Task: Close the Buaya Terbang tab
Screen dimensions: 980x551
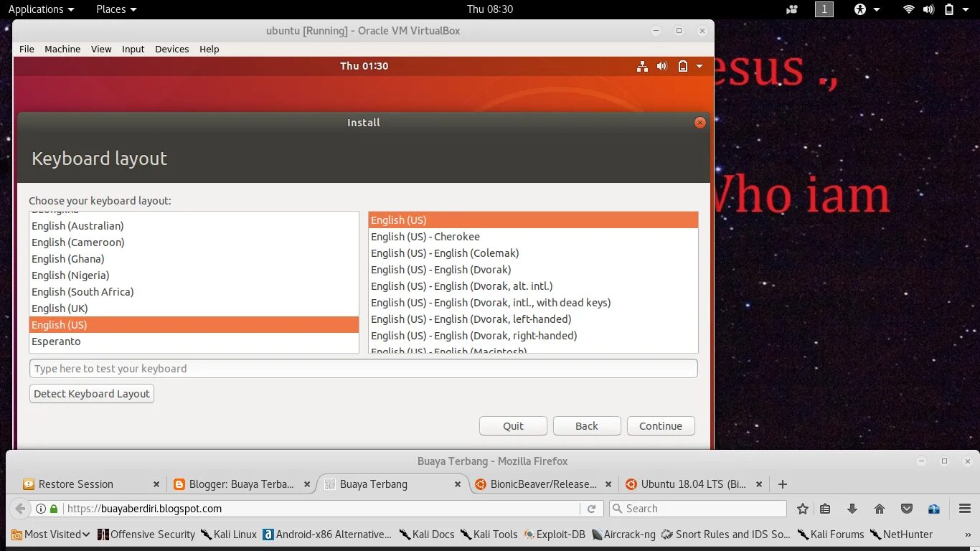Action: 457,484
